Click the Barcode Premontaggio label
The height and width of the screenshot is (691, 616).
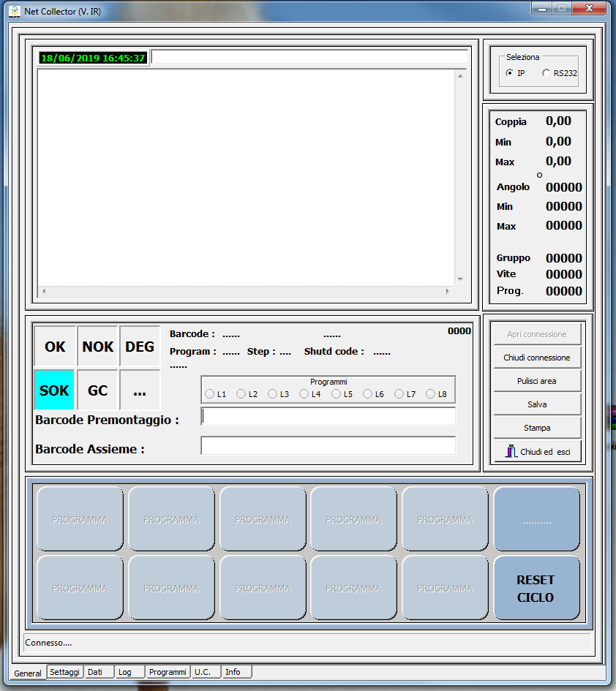click(107, 420)
